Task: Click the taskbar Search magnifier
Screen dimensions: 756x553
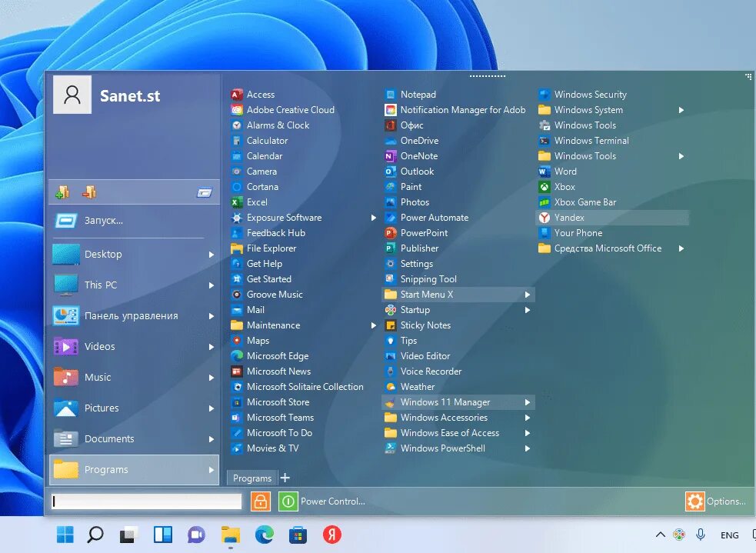Action: click(95, 535)
